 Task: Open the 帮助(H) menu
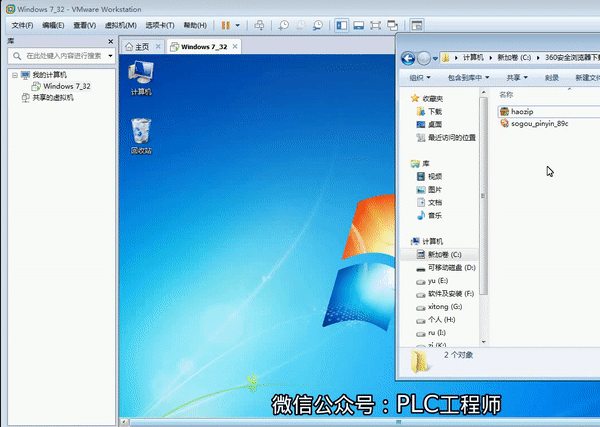point(195,26)
